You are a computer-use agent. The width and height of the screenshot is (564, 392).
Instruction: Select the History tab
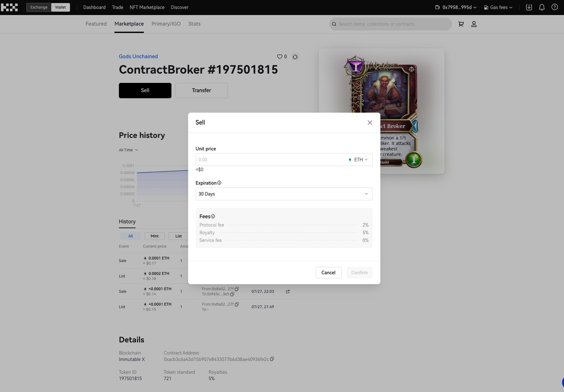click(127, 222)
